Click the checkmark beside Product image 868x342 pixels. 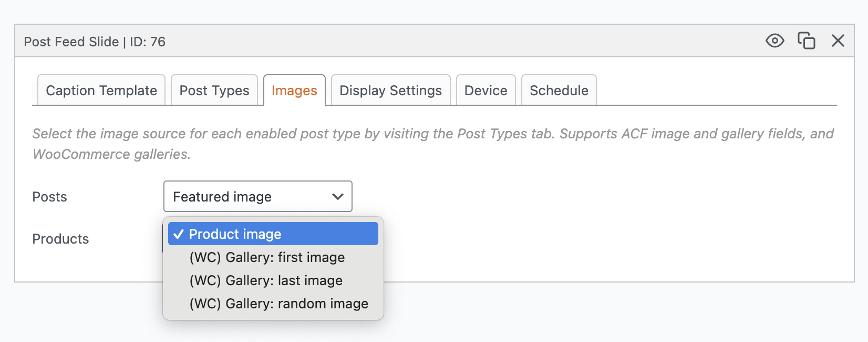click(178, 234)
